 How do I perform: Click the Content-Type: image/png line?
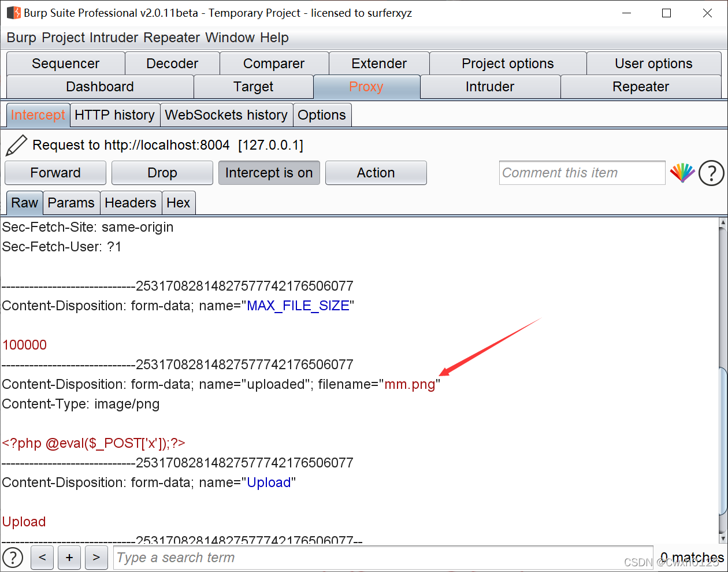81,404
